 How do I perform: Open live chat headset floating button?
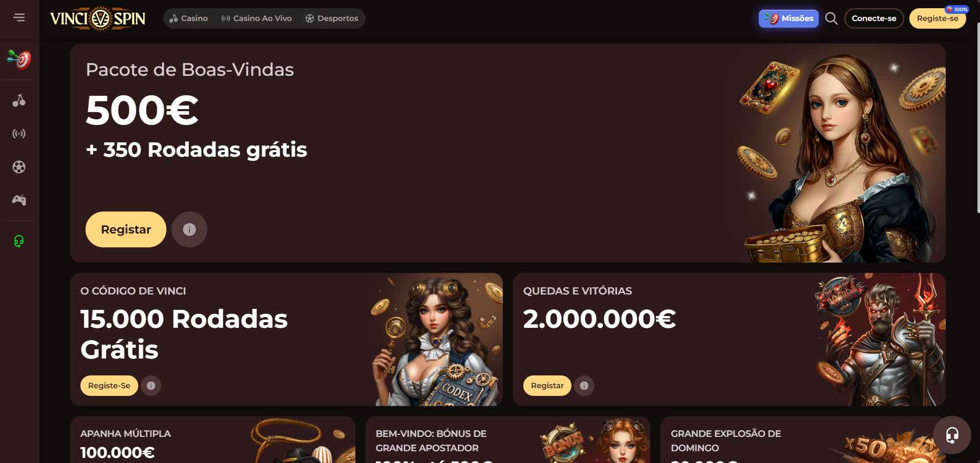click(952, 435)
